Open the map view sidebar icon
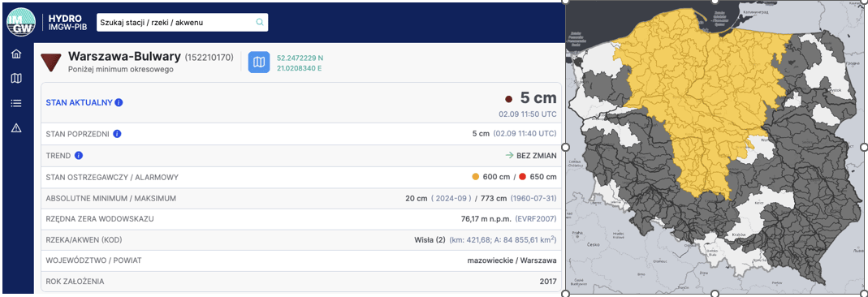 [16, 79]
